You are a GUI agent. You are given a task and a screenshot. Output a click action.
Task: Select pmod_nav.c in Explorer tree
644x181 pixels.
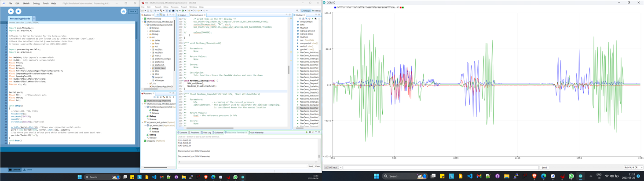coord(160,68)
